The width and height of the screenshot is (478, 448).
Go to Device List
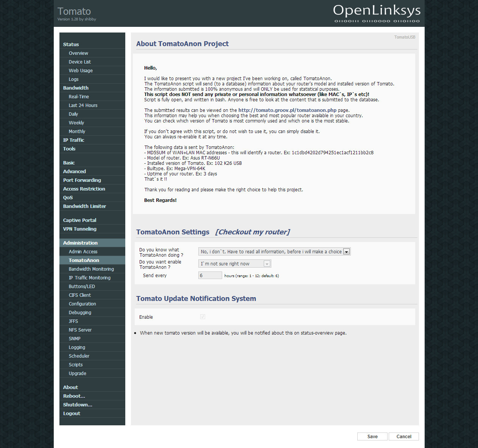point(92,62)
